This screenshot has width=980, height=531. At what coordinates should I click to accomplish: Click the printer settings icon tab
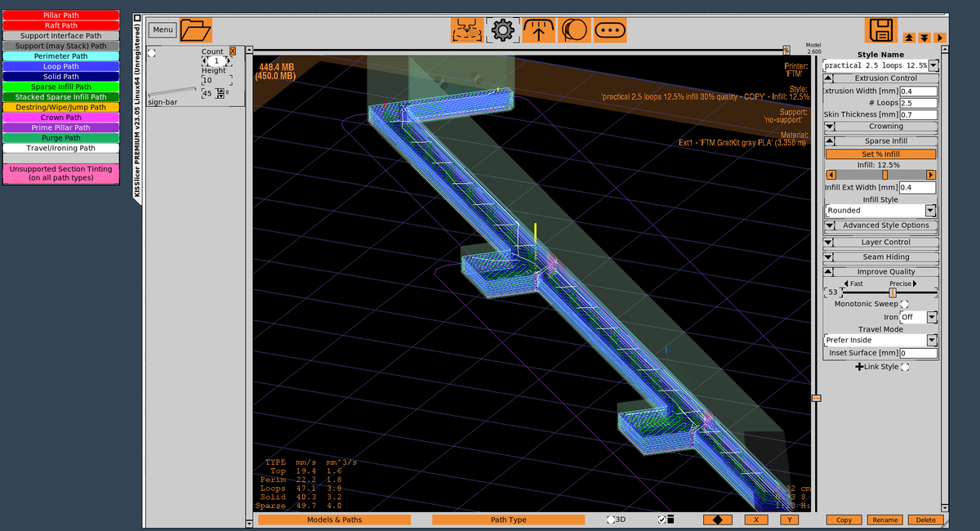point(466,30)
